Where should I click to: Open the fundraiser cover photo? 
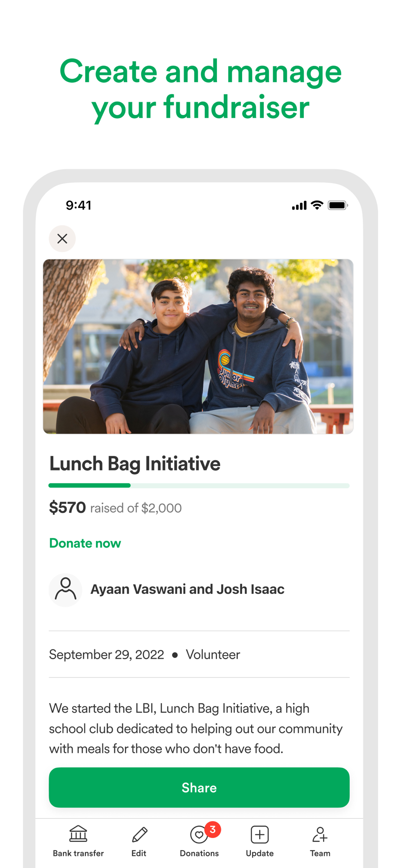198,346
